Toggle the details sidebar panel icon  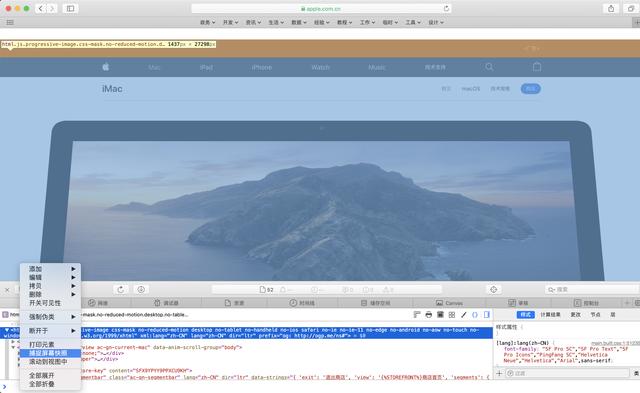point(487,315)
